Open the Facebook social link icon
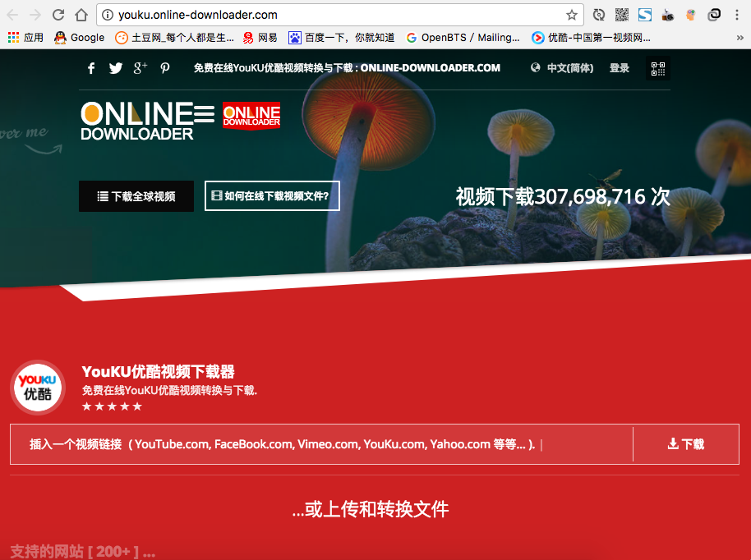Screen dimensions: 751x560 91,68
